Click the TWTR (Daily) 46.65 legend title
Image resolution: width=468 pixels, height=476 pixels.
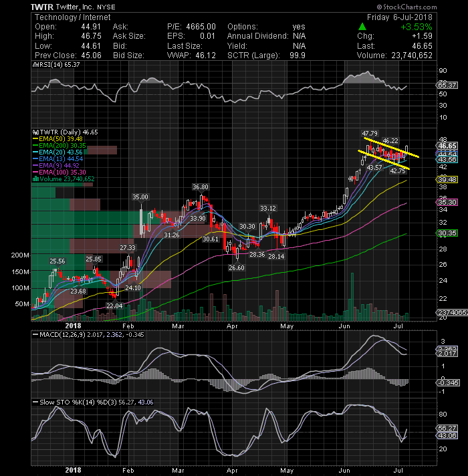(69, 132)
